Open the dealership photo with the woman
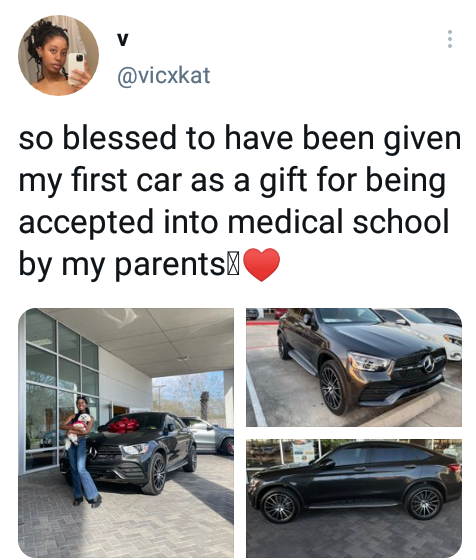476x560 pixels. (126, 433)
